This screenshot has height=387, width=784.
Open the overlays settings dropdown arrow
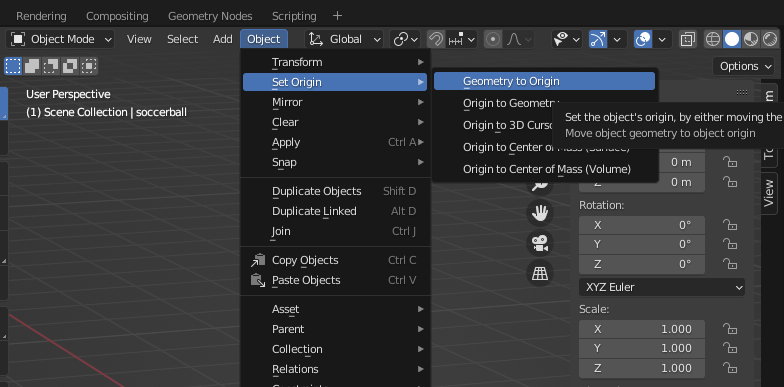pyautogui.click(x=662, y=39)
